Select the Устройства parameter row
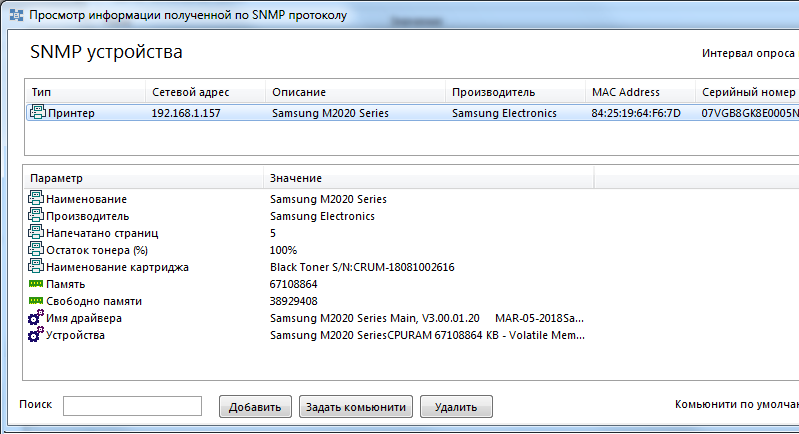799x434 pixels. 75,335
